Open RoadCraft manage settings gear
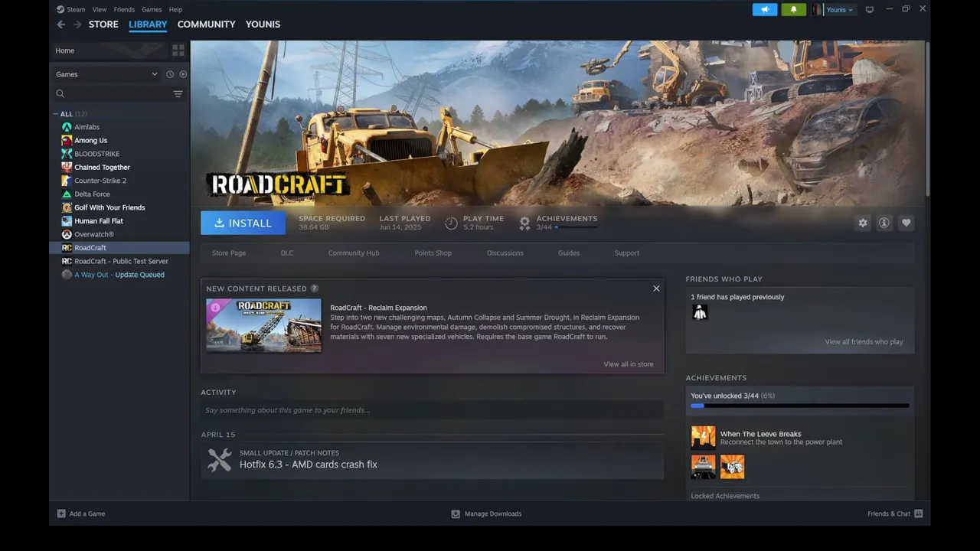Viewport: 980px width, 551px height. coord(863,223)
